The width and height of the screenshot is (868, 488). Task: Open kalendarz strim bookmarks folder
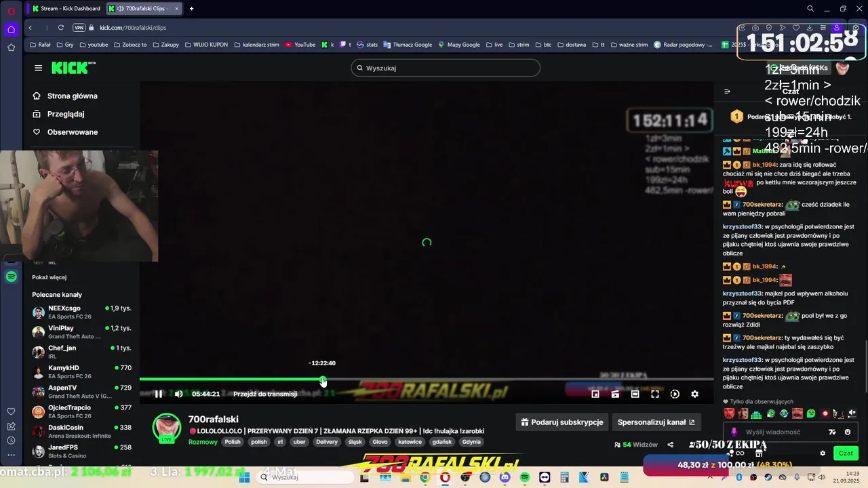click(256, 45)
